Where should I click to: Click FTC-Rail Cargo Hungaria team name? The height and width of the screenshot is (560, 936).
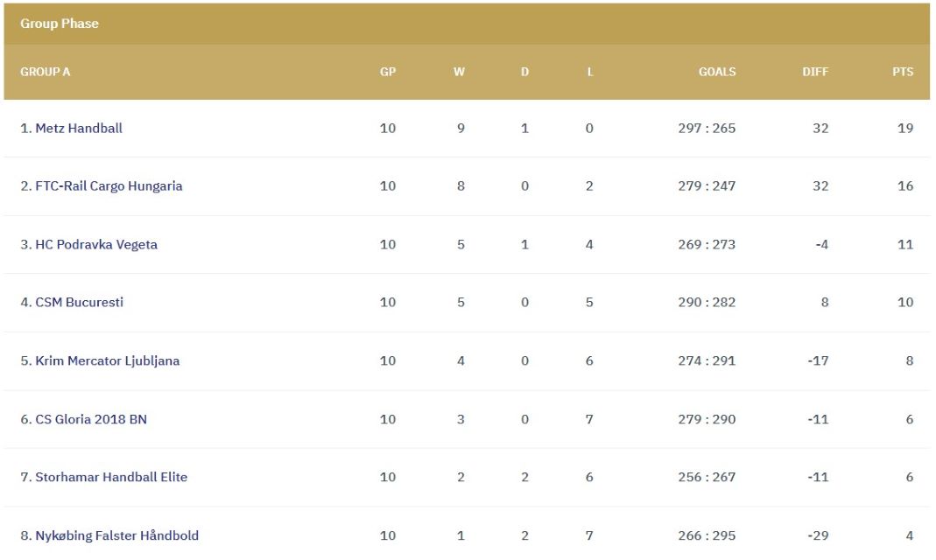coord(109,186)
